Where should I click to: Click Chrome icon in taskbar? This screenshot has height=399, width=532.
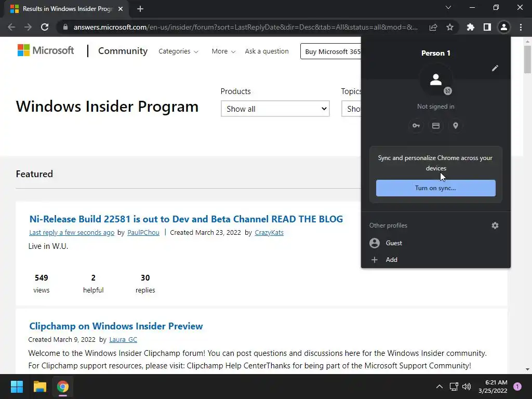63,387
